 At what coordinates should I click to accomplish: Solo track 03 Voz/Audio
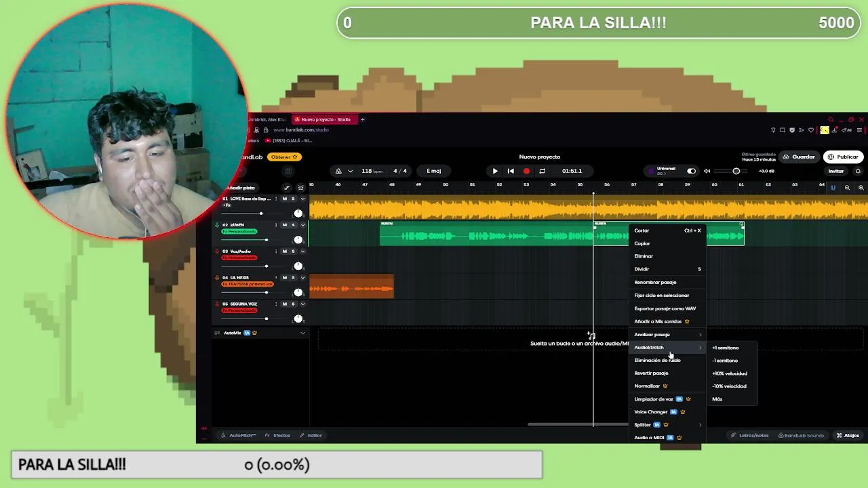click(x=293, y=251)
